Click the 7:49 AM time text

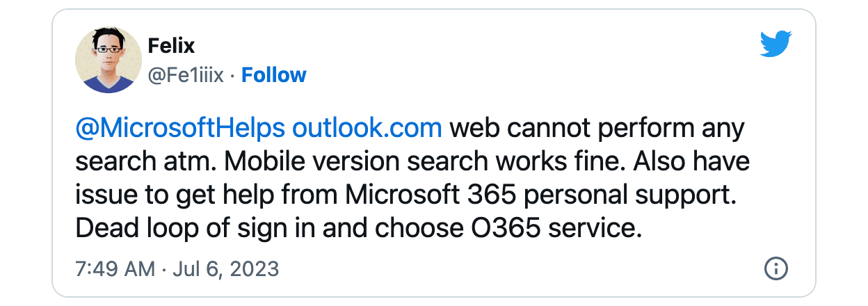click(115, 268)
